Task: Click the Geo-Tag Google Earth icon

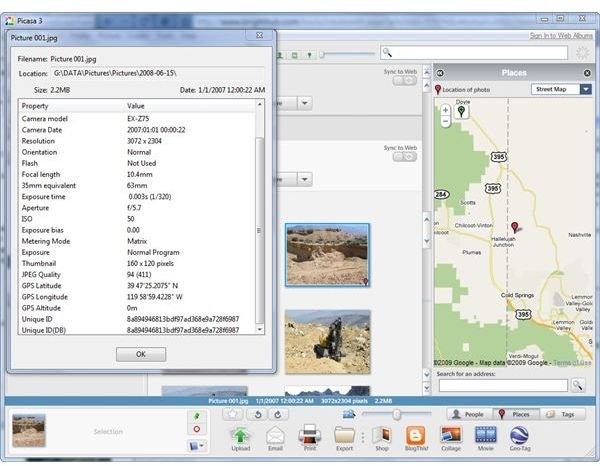Action: point(520,435)
